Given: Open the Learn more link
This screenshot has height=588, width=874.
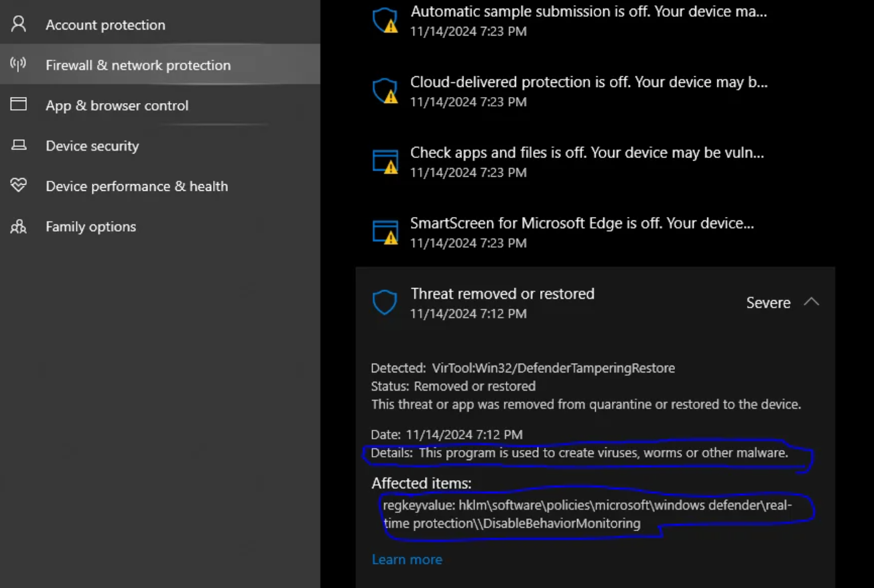Looking at the screenshot, I should coord(407,559).
